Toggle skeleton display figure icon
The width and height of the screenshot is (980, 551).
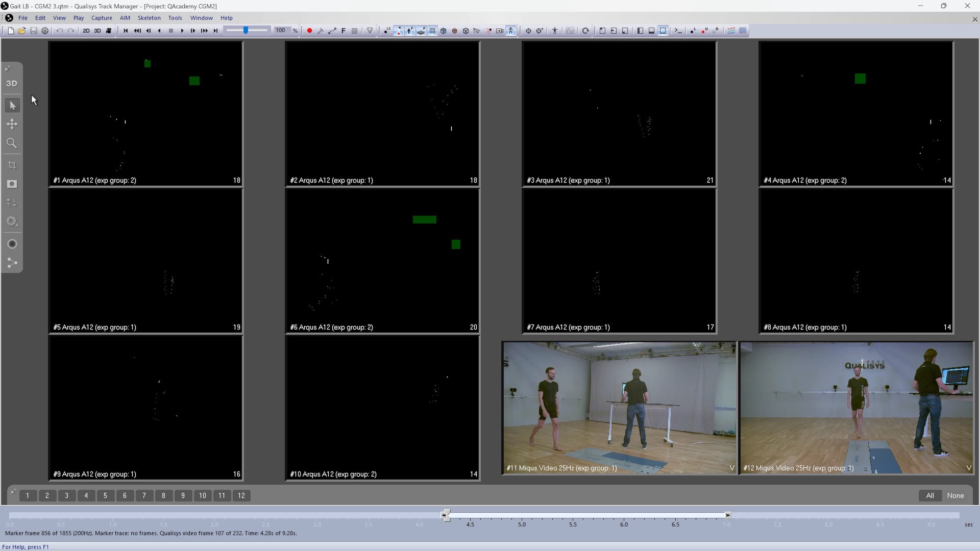click(x=511, y=31)
